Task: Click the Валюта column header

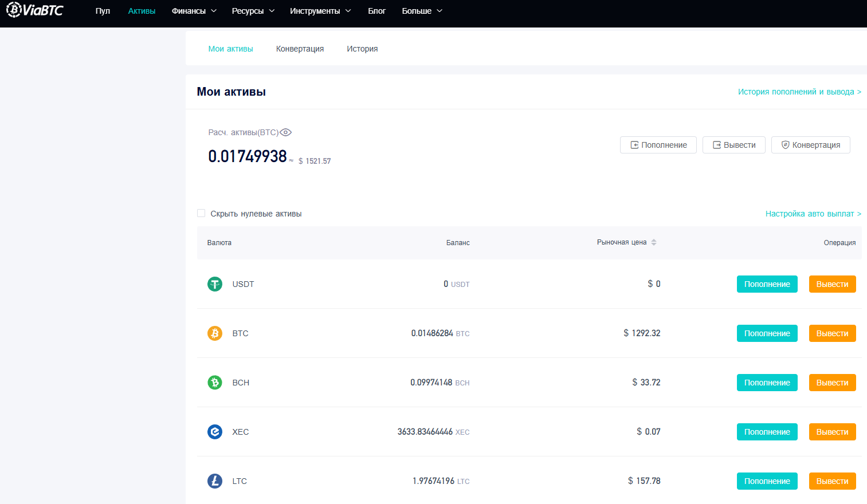Action: point(219,243)
